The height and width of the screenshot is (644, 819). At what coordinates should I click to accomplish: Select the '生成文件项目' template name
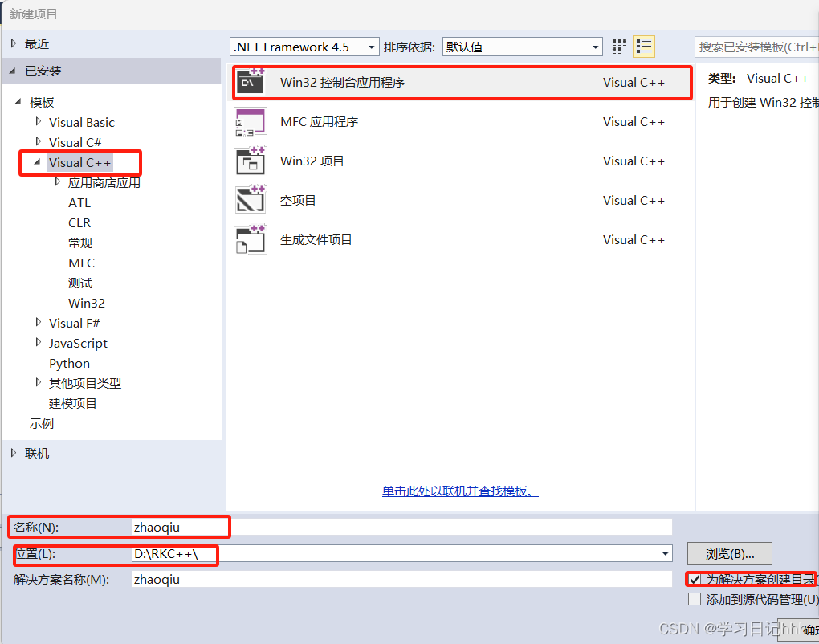pos(316,240)
